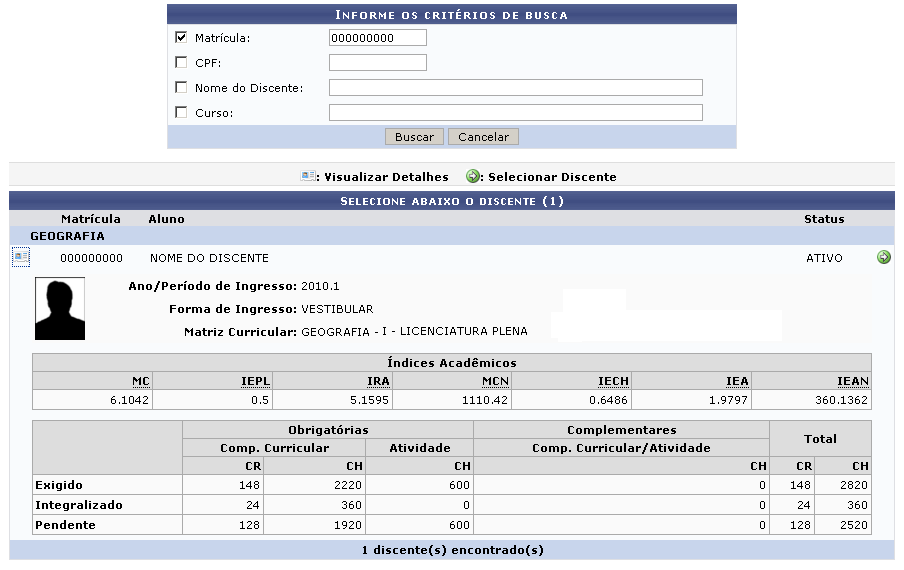Enable the CPF checkbox
The width and height of the screenshot is (904, 570).
[181, 62]
